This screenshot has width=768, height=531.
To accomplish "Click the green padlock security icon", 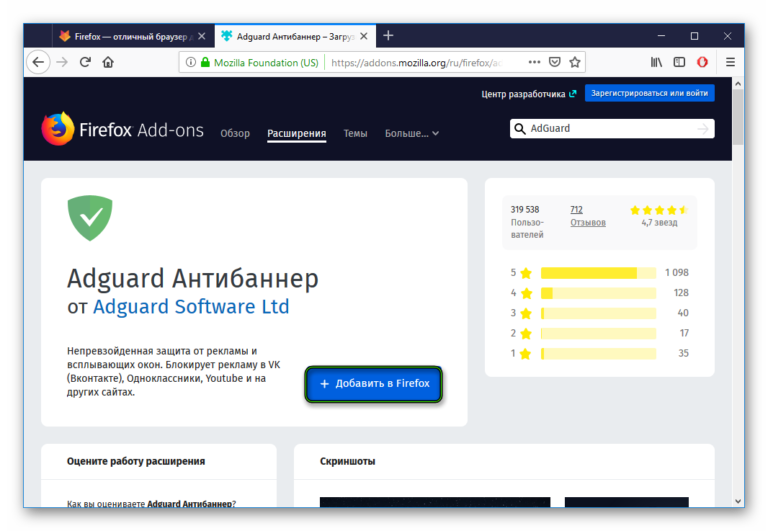I will tap(206, 62).
